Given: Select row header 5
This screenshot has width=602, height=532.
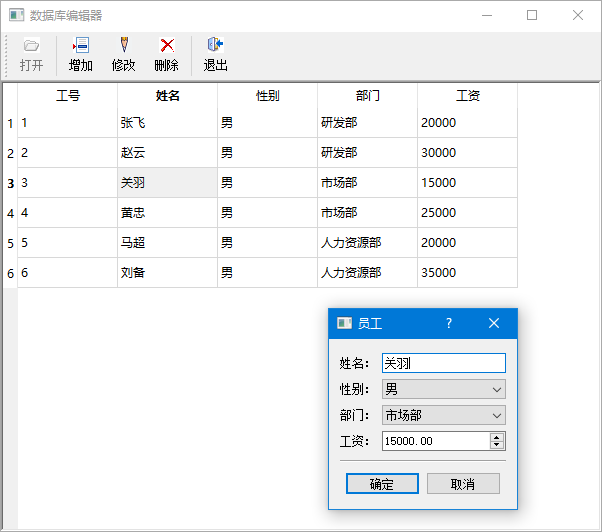Looking at the screenshot, I should [10, 243].
